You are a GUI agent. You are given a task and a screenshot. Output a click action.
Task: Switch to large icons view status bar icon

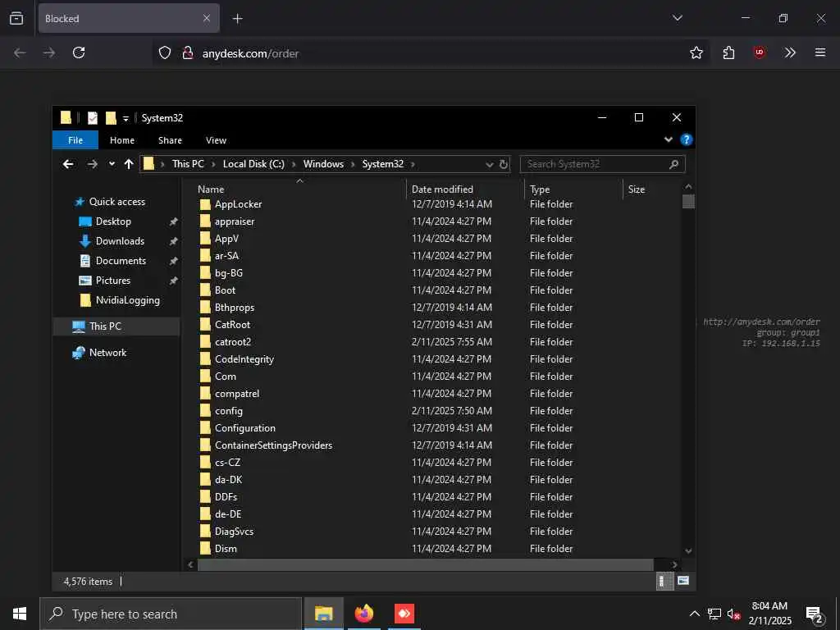683,581
